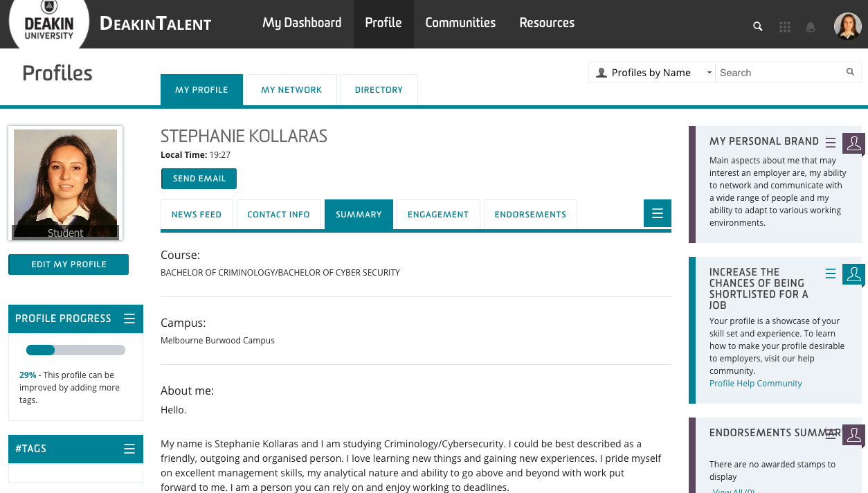Image resolution: width=868 pixels, height=493 pixels.
Task: Click the Deakin University logo
Action: pos(49,24)
